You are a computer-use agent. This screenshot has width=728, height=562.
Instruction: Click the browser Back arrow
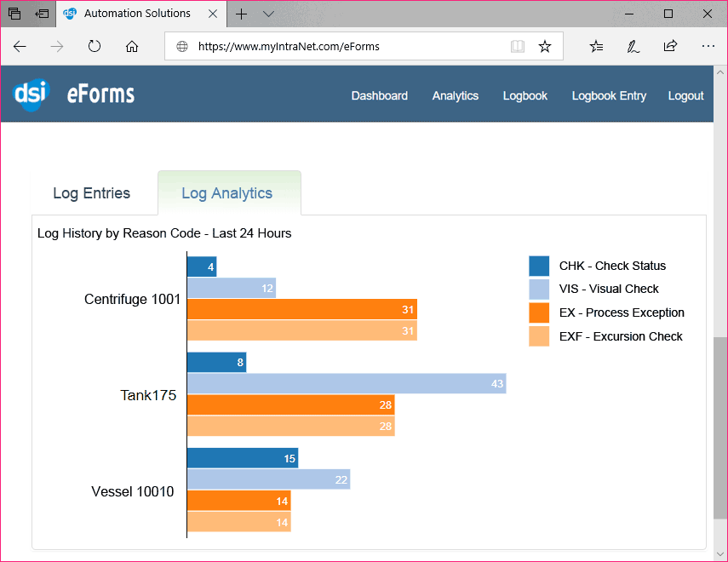(x=20, y=47)
